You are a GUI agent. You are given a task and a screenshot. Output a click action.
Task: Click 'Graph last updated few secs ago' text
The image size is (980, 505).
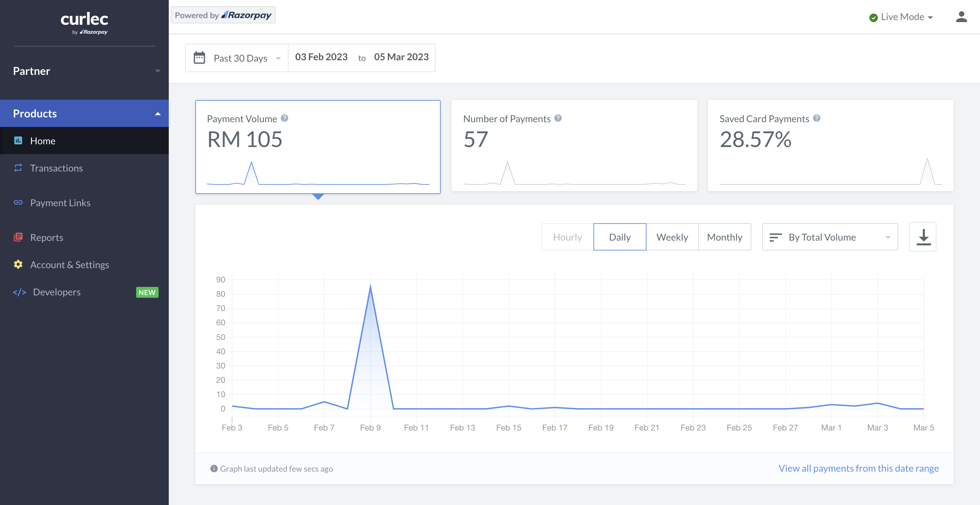point(276,469)
